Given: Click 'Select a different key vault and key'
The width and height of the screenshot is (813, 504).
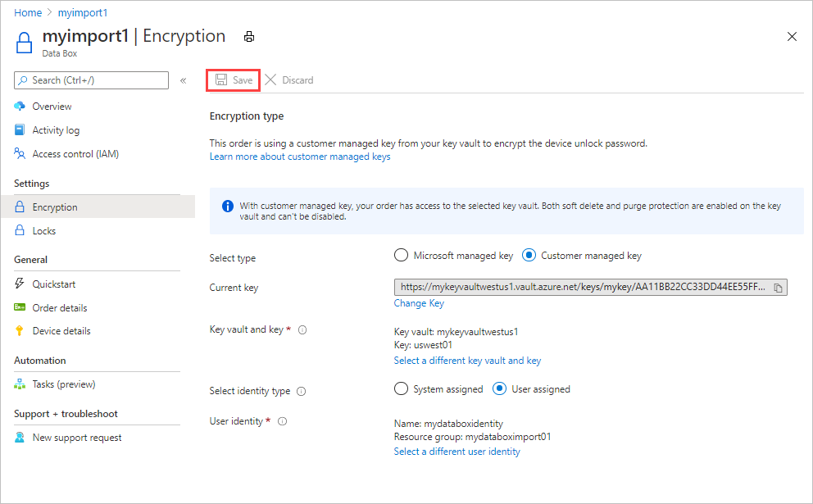Looking at the screenshot, I should [467, 361].
